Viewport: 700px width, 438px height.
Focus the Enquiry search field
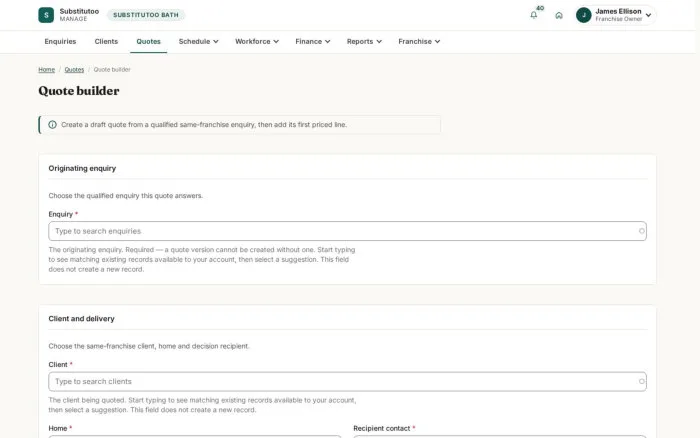(347, 231)
